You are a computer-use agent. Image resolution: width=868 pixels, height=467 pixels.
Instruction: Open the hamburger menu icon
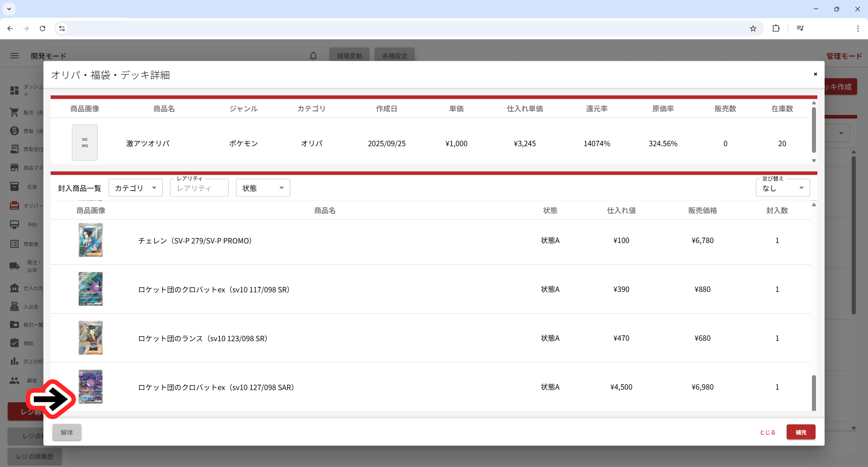tap(14, 56)
